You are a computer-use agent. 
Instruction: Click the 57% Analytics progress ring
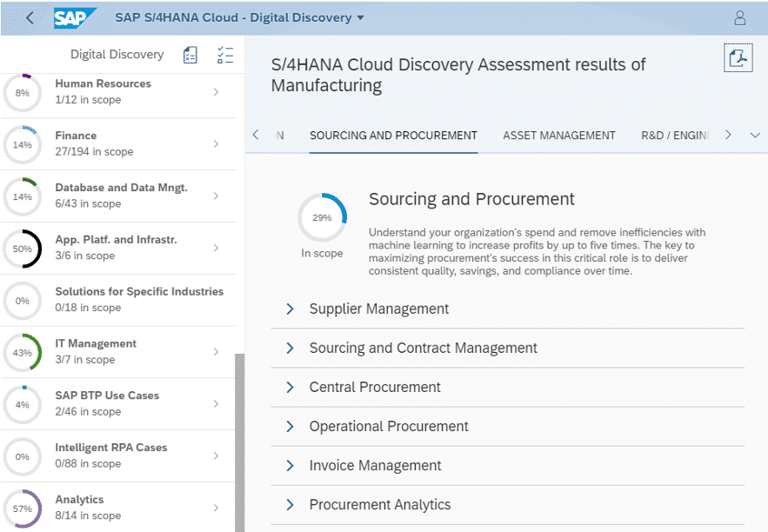23,509
